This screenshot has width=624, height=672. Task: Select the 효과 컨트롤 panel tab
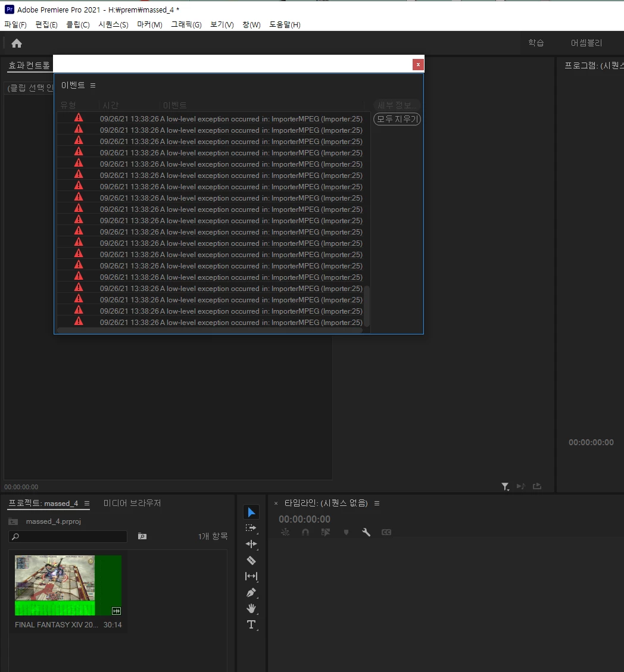tap(29, 65)
